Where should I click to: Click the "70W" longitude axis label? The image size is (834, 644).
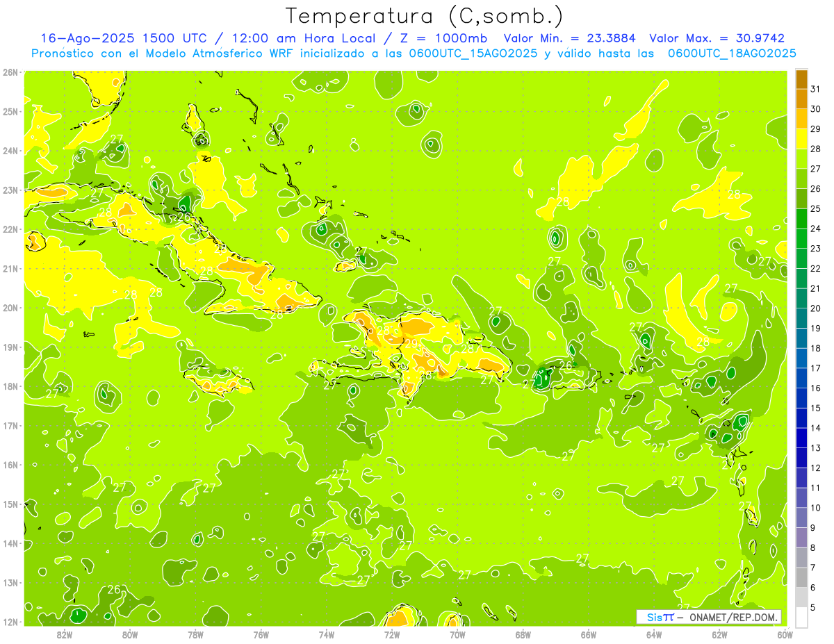point(457,635)
